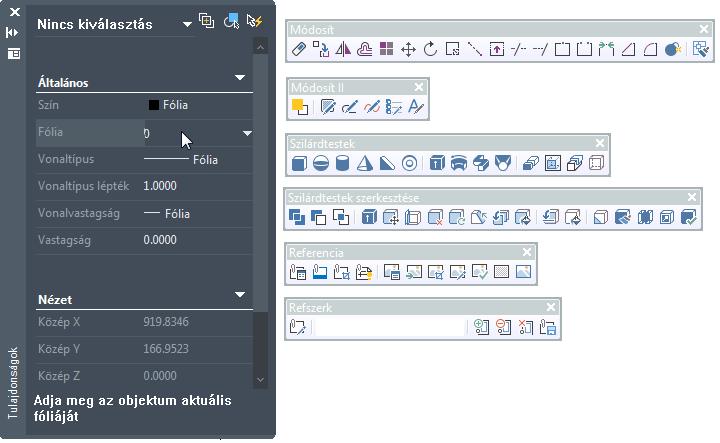Click Edit Reference In-Place icon in Refszerk
Image resolution: width=720 pixels, height=443 pixels.
point(298,327)
